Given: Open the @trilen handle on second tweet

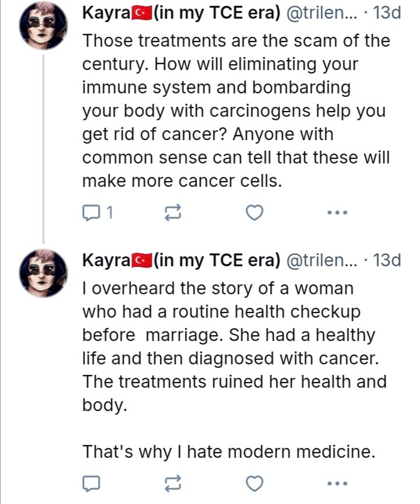Looking at the screenshot, I should pos(321,259).
